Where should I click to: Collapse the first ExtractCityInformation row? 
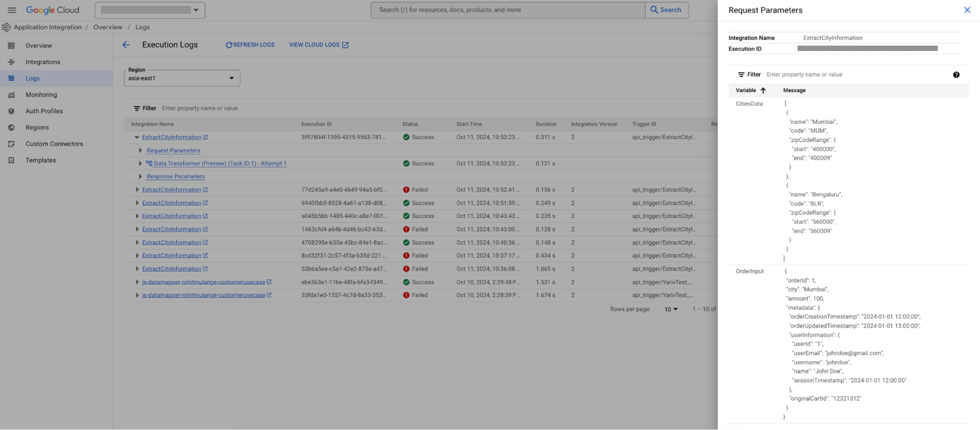(137, 137)
